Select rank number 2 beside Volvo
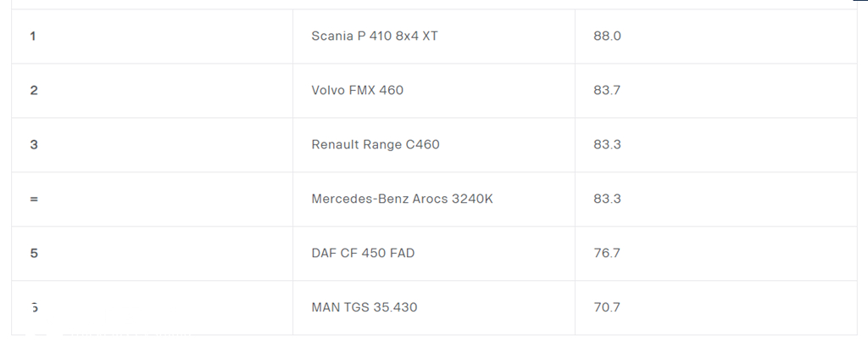The width and height of the screenshot is (868, 348). [x=34, y=91]
